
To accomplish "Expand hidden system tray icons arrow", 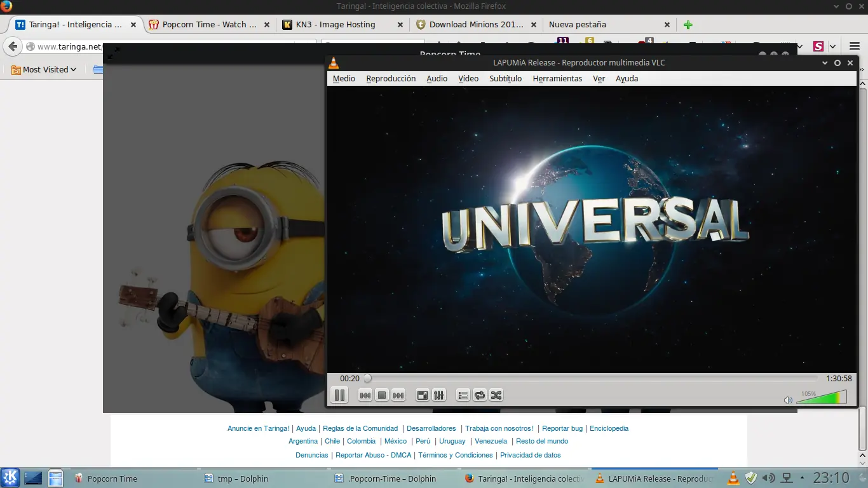I will [802, 478].
